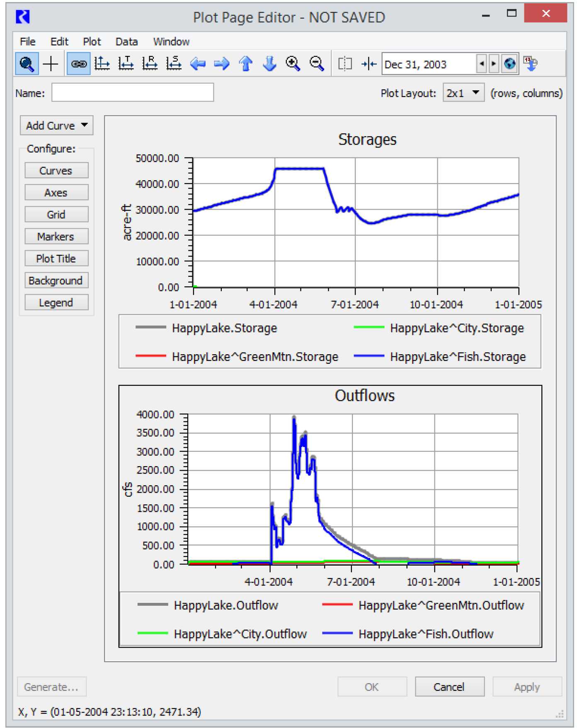Toggle the dashed rectangle marker button

[x=345, y=64]
